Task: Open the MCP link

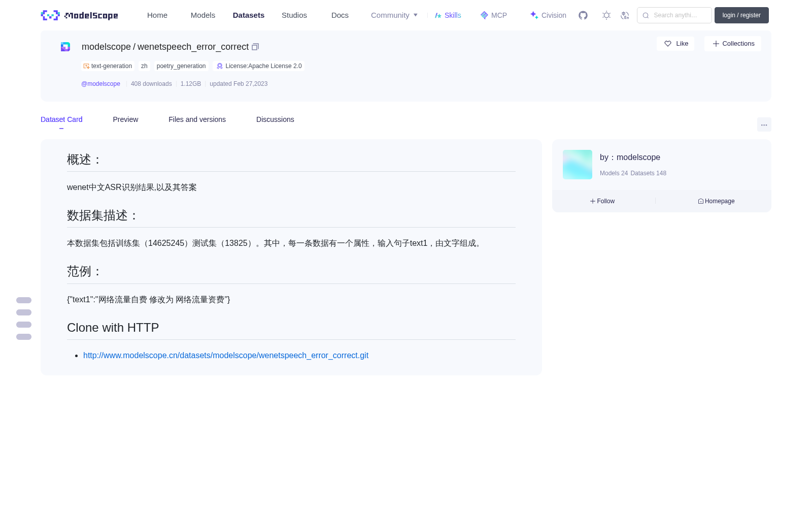Action: (493, 15)
